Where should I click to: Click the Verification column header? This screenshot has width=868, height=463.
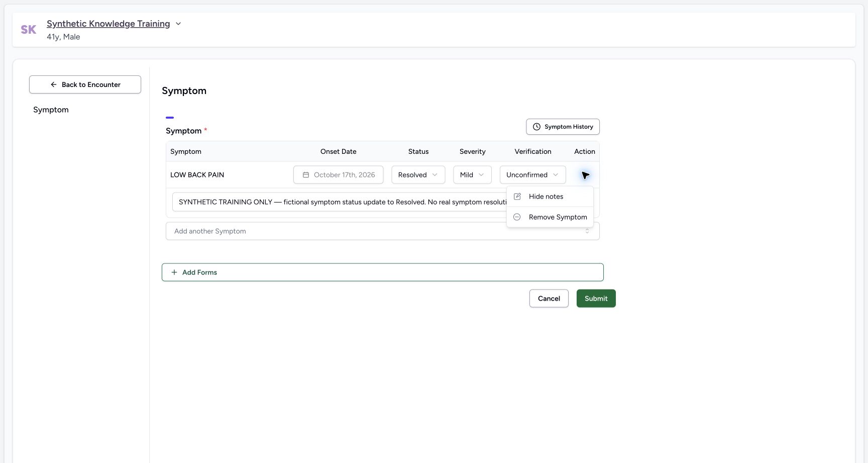pyautogui.click(x=532, y=151)
